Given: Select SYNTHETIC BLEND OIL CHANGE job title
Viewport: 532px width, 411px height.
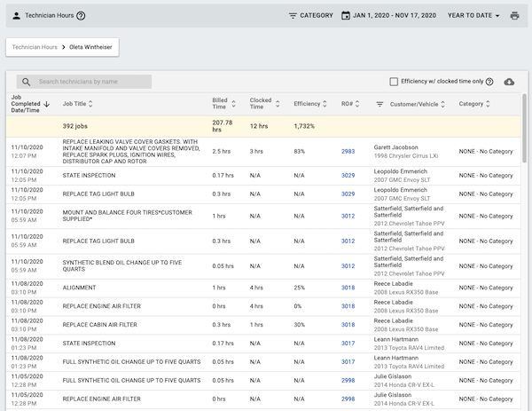Looking at the screenshot, I should [122, 266].
